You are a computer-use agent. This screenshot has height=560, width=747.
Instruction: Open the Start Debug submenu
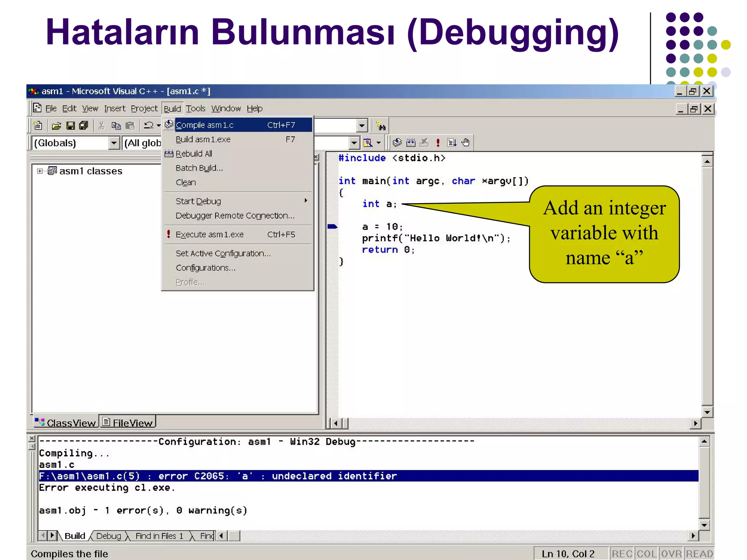click(x=237, y=201)
